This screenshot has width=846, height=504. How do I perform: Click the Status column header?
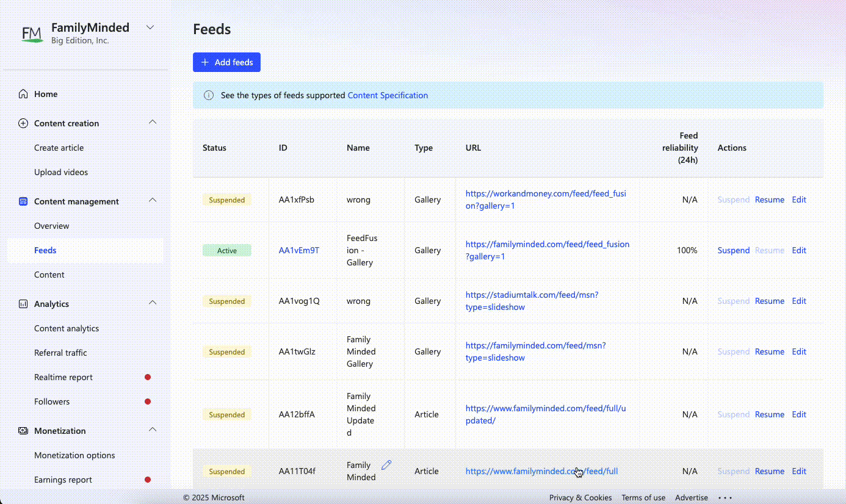(x=214, y=148)
